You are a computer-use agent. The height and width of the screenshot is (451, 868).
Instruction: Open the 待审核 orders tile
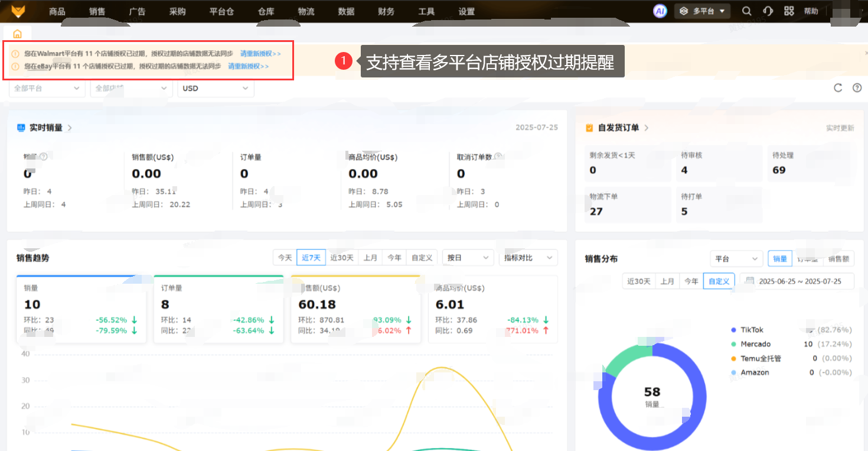click(720, 163)
